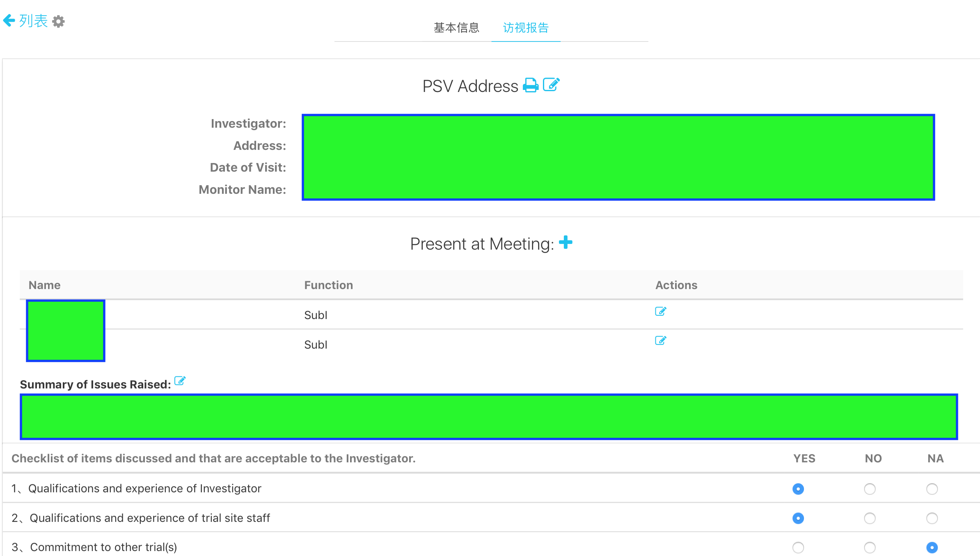Select the 访视报告 tab
The image size is (980, 556).
click(x=526, y=28)
